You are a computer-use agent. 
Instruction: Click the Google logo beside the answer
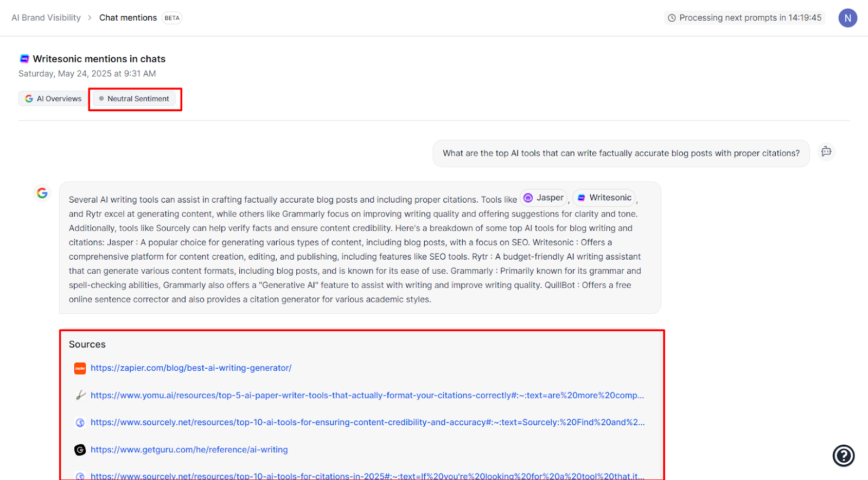(x=42, y=193)
